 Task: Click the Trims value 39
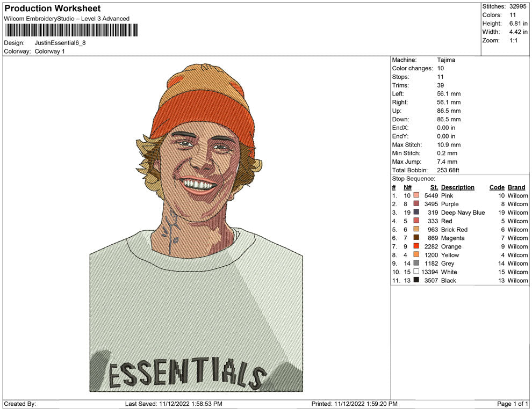441,85
